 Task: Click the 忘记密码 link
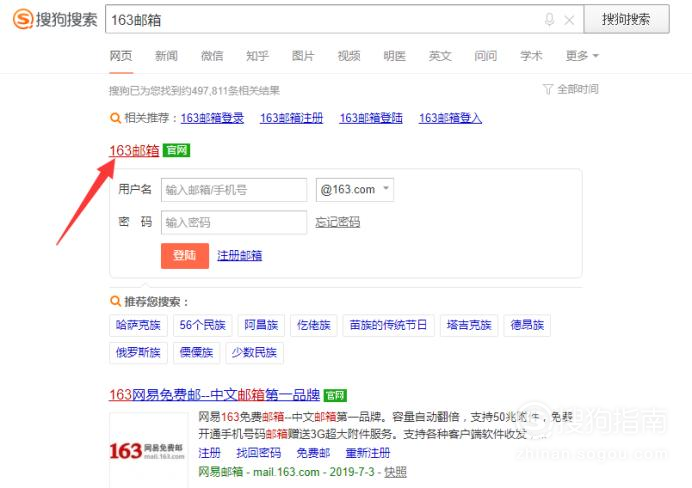pos(338,222)
